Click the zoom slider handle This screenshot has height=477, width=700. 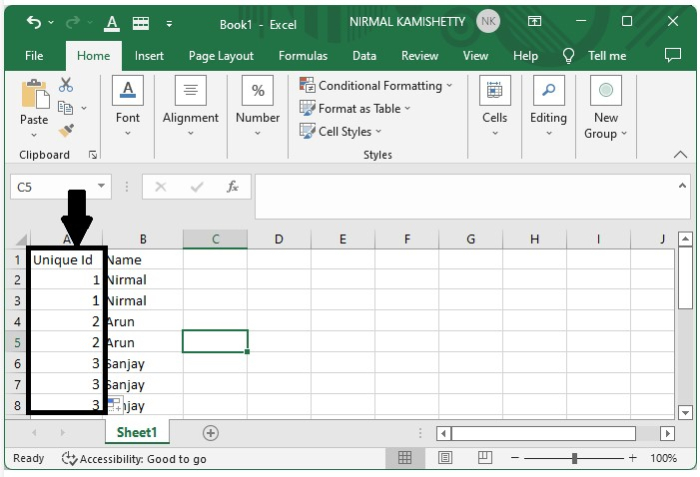click(574, 458)
